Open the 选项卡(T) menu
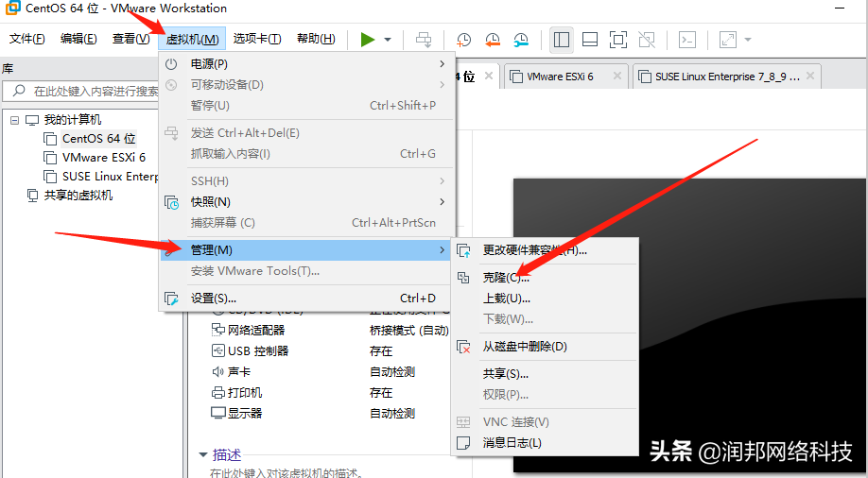Screen dimensions: 868x478 coord(257,39)
